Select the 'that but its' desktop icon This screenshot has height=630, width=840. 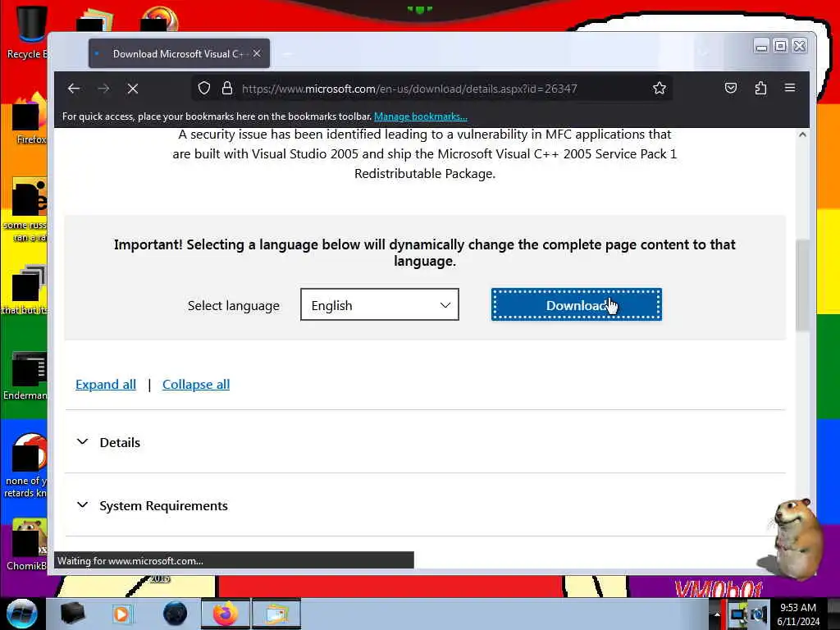[x=25, y=290]
